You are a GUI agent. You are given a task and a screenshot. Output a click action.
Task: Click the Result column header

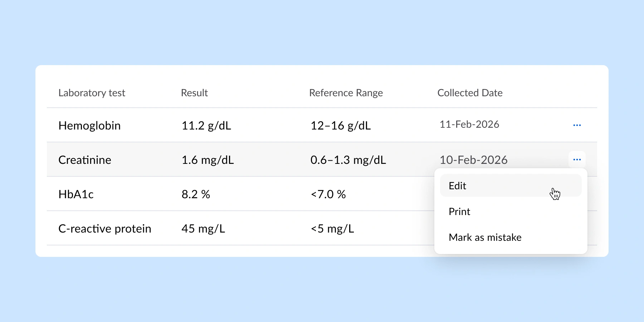coord(194,93)
